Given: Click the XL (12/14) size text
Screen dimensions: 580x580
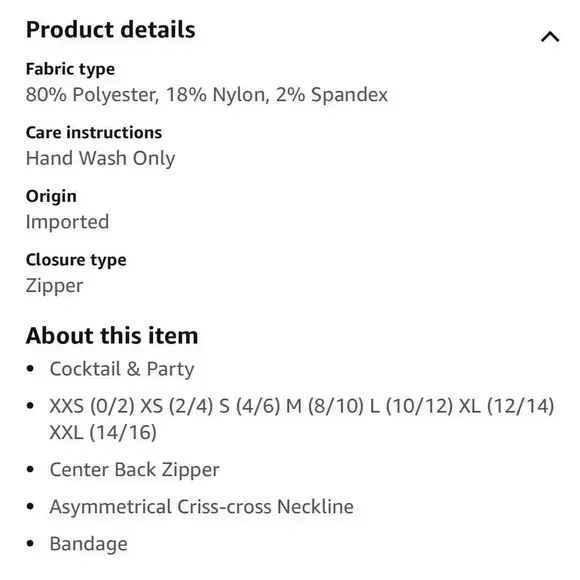Looking at the screenshot, I should point(506,406).
